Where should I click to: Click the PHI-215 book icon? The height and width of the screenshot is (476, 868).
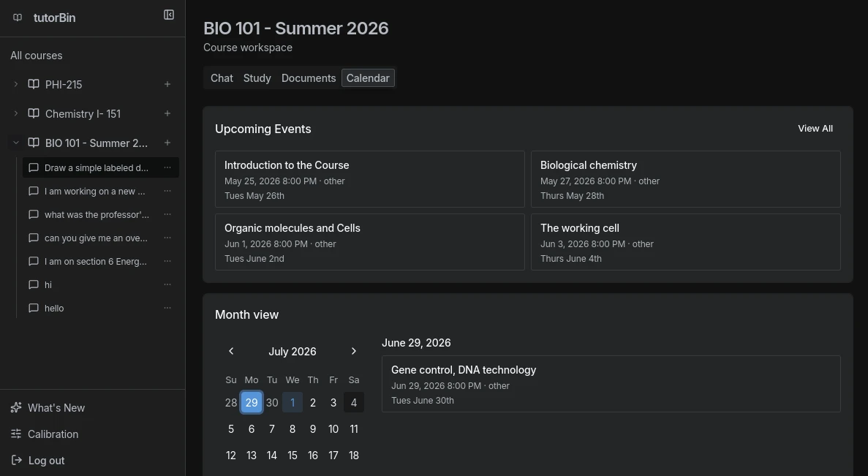[x=34, y=84]
